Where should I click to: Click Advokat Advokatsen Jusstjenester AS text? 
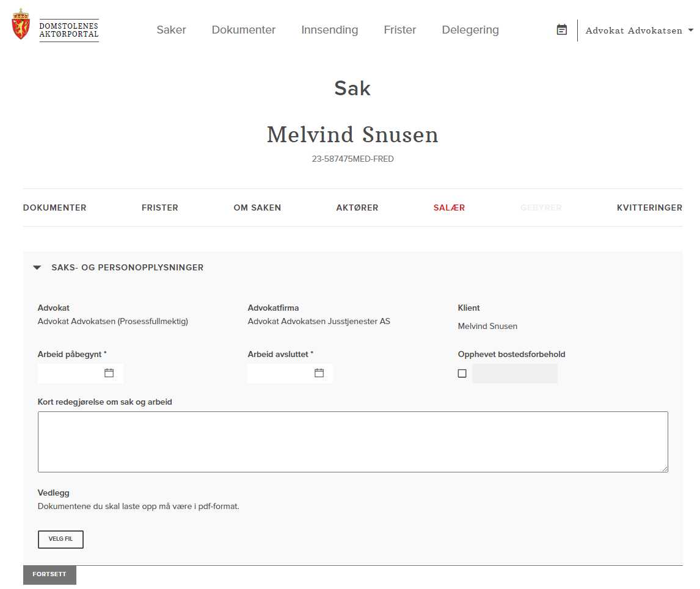(319, 321)
